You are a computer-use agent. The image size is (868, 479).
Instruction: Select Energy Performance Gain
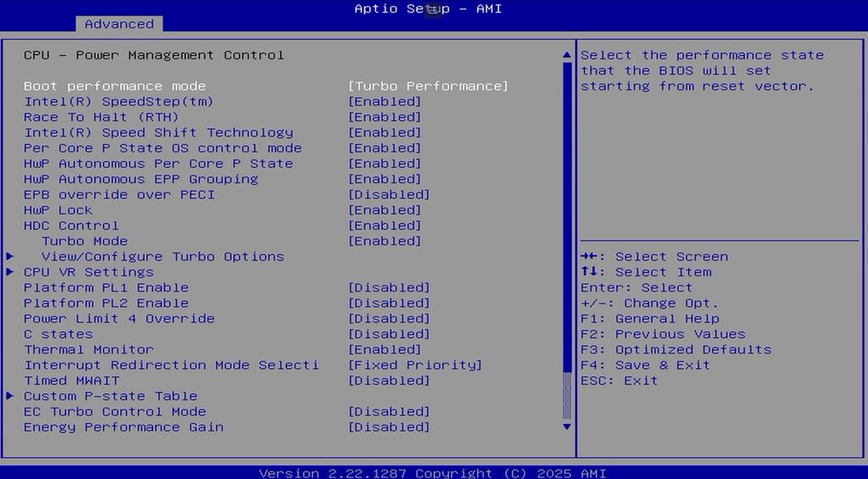[124, 427]
